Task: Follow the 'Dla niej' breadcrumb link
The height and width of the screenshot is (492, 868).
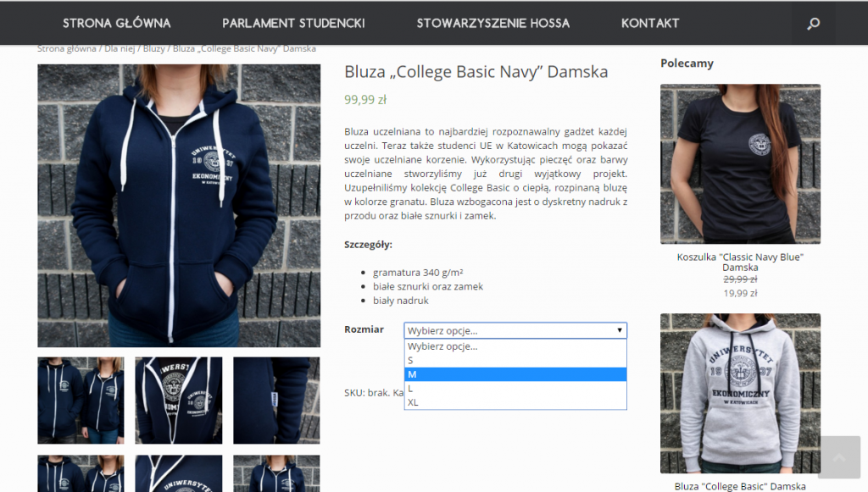Action: tap(120, 48)
